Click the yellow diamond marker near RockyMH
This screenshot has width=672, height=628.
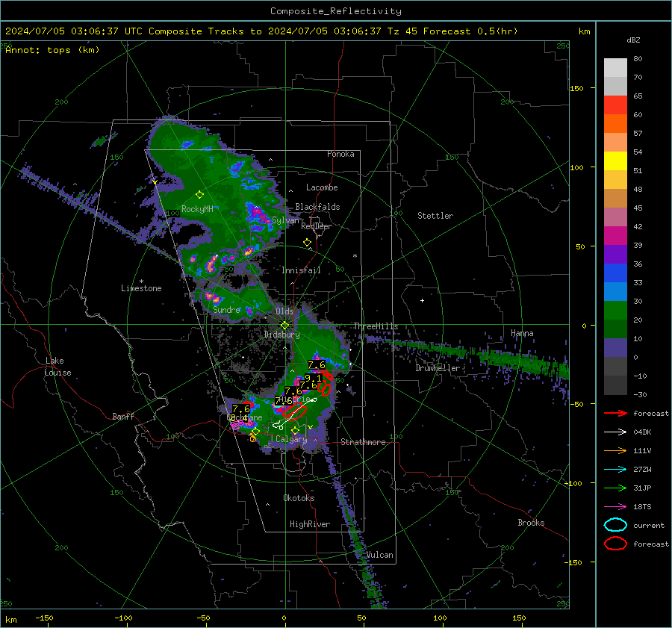pyautogui.click(x=199, y=195)
